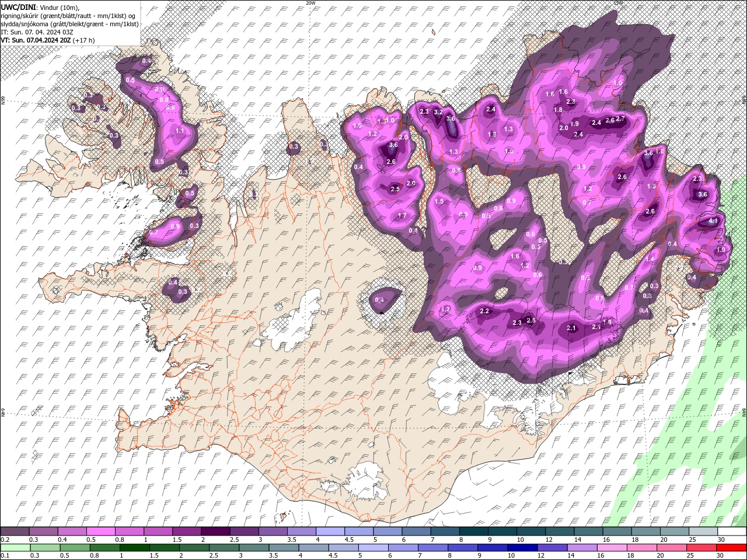Pick the lavender 4–4.5 swatch in upper legend row

(x=330, y=531)
